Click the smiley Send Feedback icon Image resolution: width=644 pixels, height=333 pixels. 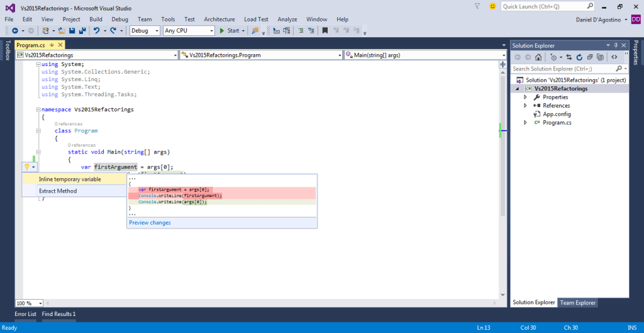492,6
